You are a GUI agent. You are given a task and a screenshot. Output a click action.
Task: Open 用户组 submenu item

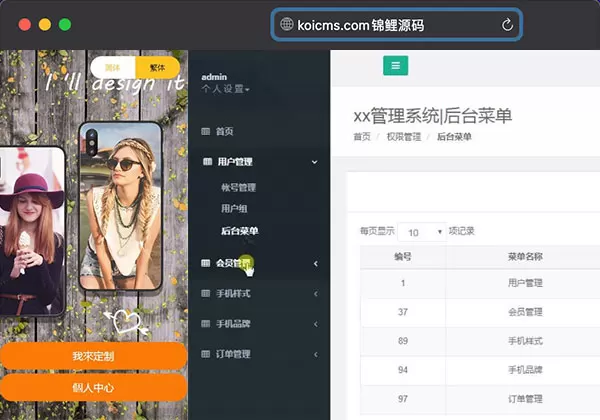(x=234, y=208)
